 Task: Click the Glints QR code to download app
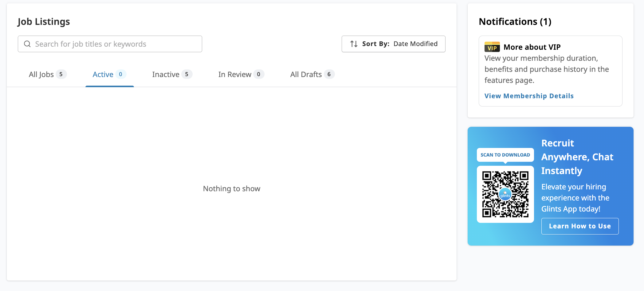click(505, 195)
